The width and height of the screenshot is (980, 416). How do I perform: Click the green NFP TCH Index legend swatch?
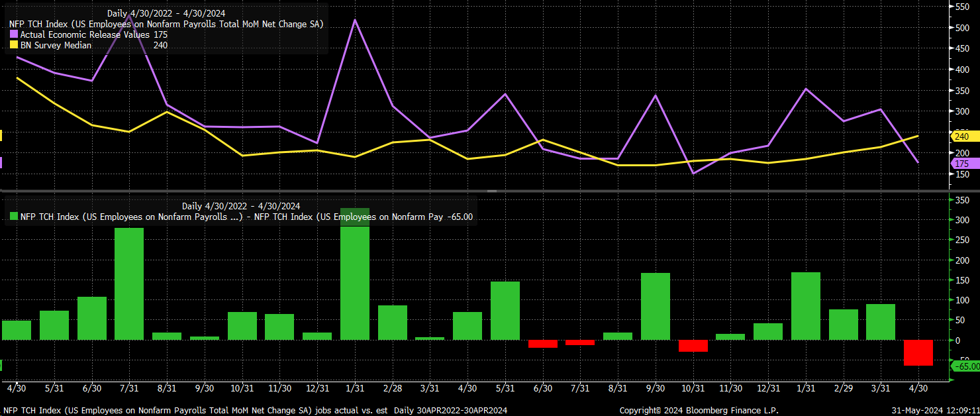(x=13, y=217)
